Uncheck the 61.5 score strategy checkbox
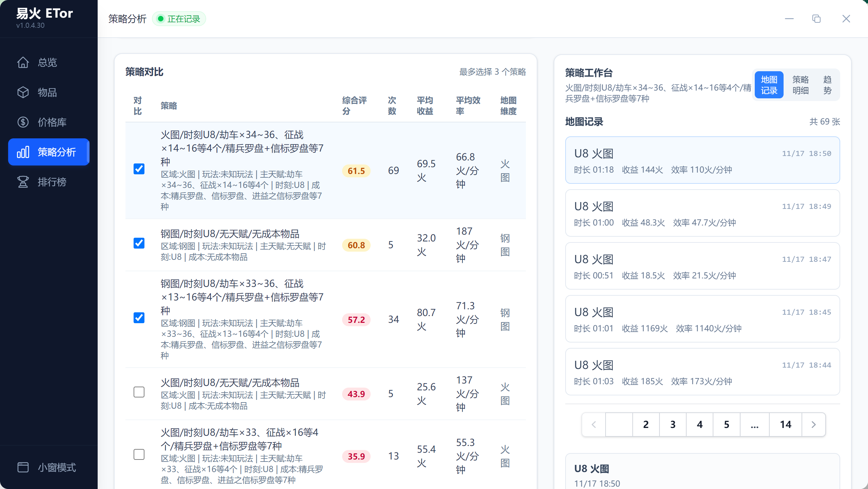868x489 pixels. (x=139, y=169)
